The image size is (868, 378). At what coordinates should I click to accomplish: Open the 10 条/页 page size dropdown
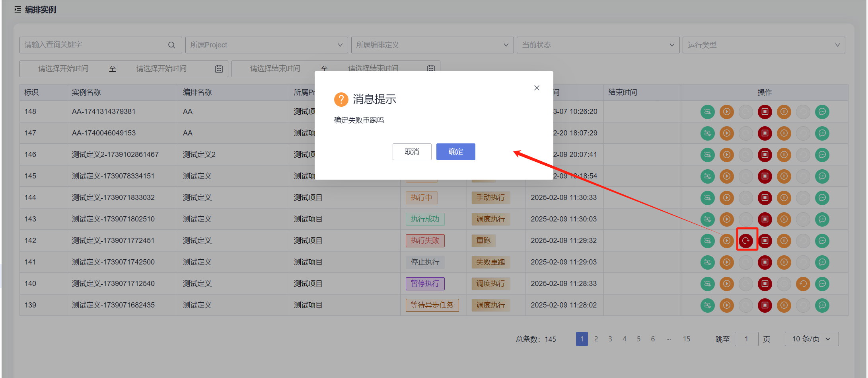812,339
